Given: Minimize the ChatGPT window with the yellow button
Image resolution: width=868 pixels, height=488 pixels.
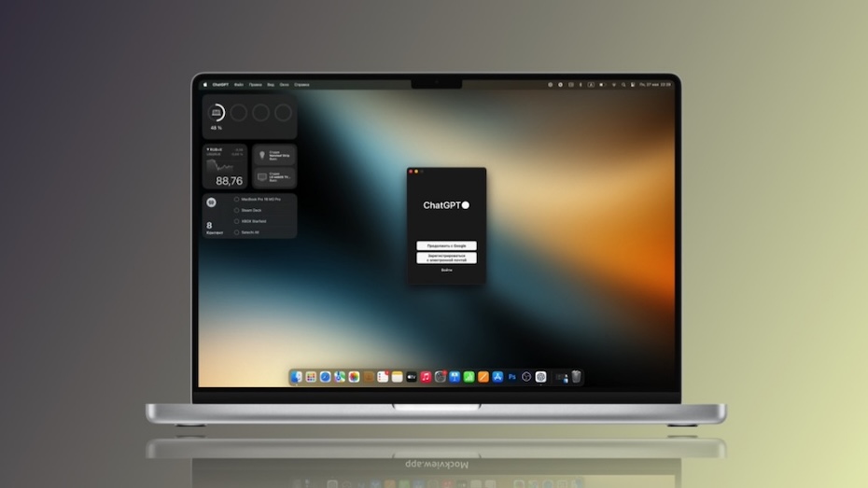Looking at the screenshot, I should click(416, 172).
